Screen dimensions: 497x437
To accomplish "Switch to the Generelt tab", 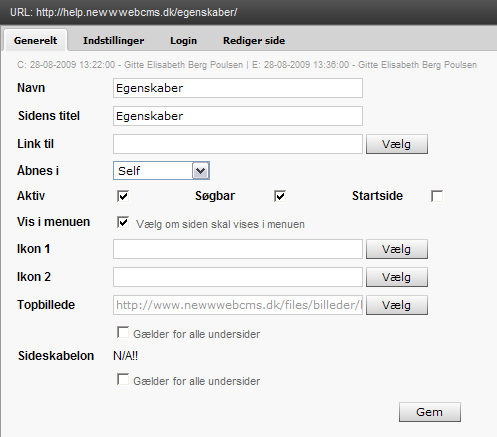I will tap(35, 40).
